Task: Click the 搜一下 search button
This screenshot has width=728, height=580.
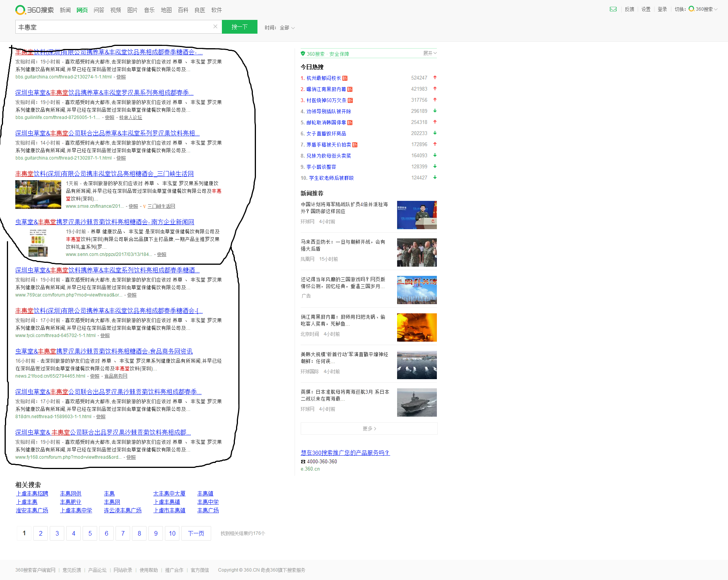Action: pos(239,27)
